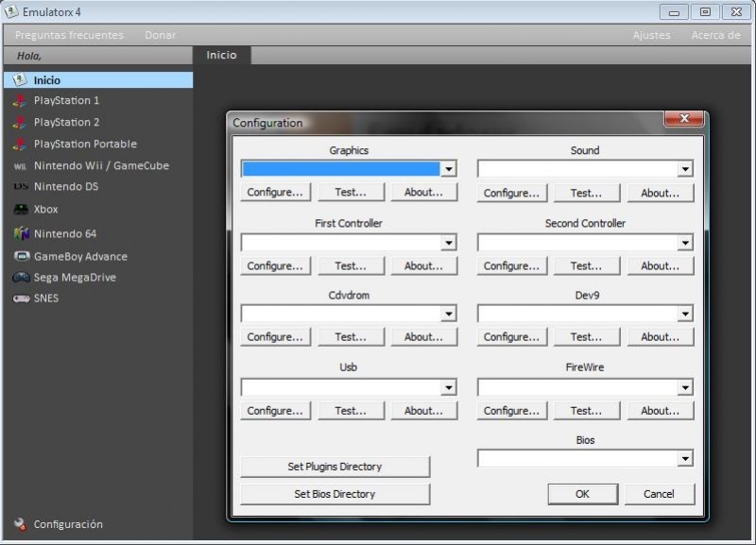Click Configure under Dev9
This screenshot has height=545, width=756.
coord(511,337)
